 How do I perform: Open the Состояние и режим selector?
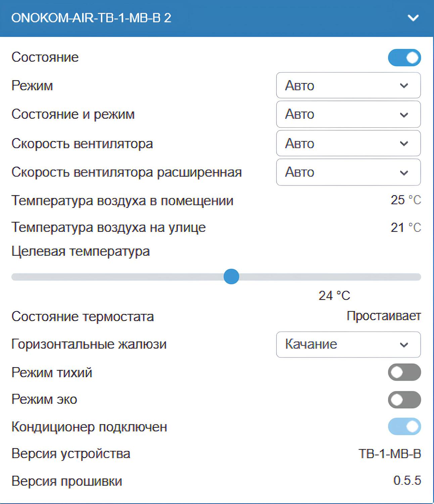pos(348,114)
